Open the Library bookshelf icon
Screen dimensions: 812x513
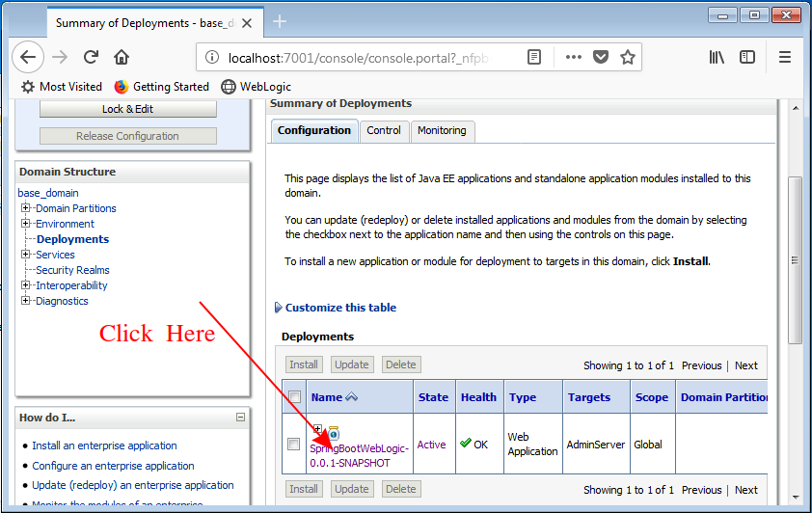[x=717, y=57]
